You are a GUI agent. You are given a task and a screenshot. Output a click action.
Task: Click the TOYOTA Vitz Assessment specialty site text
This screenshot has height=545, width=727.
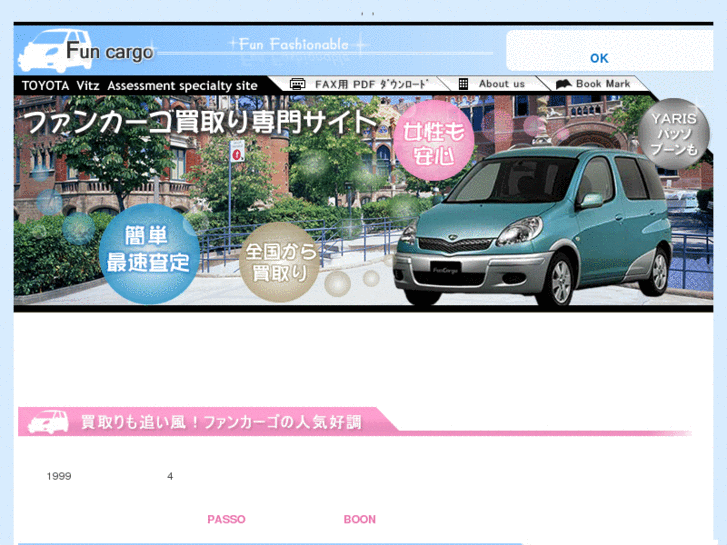tap(140, 86)
